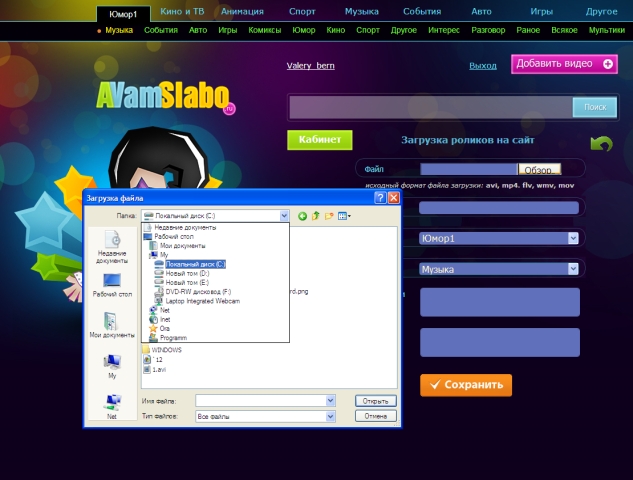Open the view menu icon in dialog
Screen dimensions: 633x480
344,216
